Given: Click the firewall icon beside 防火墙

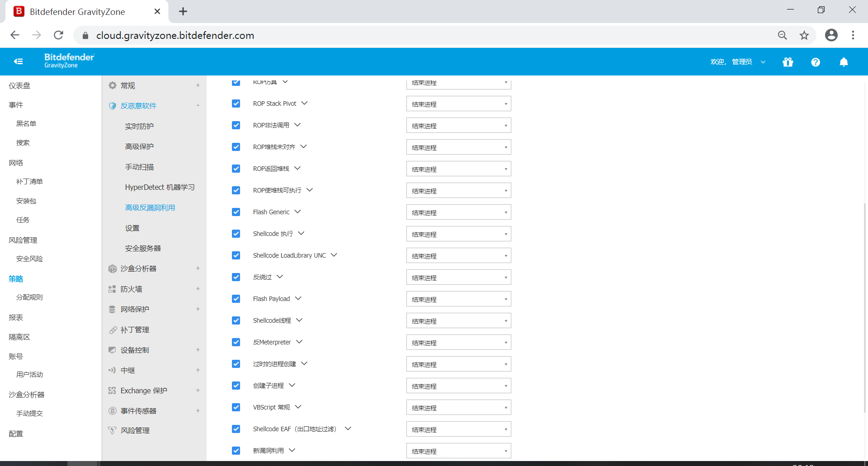Looking at the screenshot, I should [x=112, y=289].
